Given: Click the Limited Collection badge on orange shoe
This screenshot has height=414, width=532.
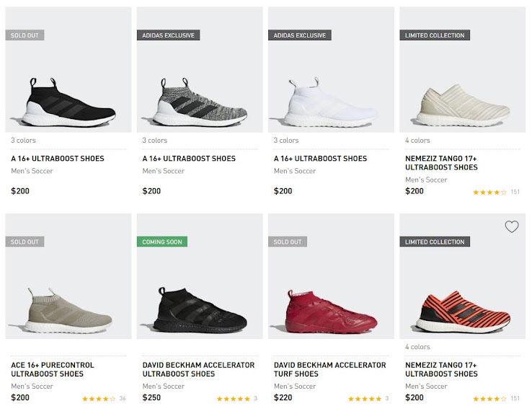Looking at the screenshot, I should point(434,242).
